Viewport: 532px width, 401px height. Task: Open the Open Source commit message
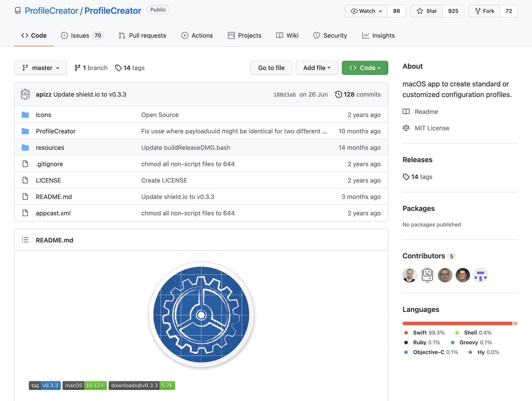pos(160,115)
